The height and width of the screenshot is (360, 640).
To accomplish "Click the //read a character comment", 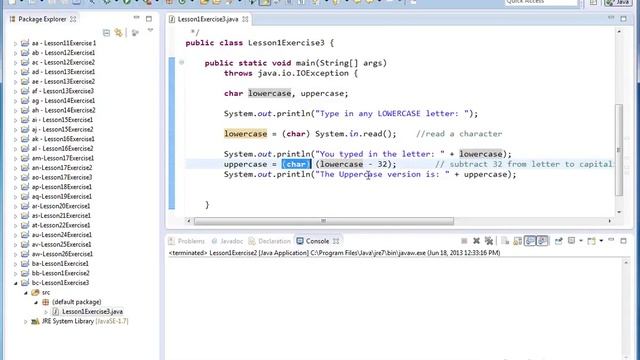I will (x=459, y=134).
